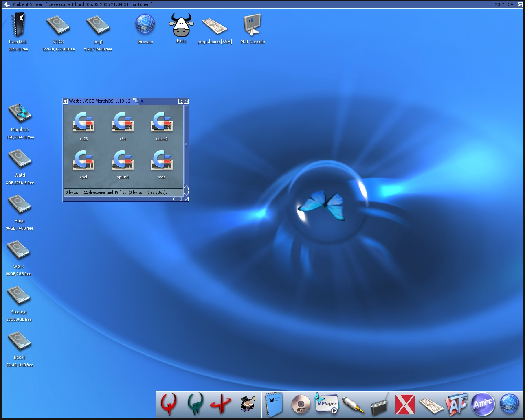Select the xvic emulator icon
The image size is (525, 420).
162,160
